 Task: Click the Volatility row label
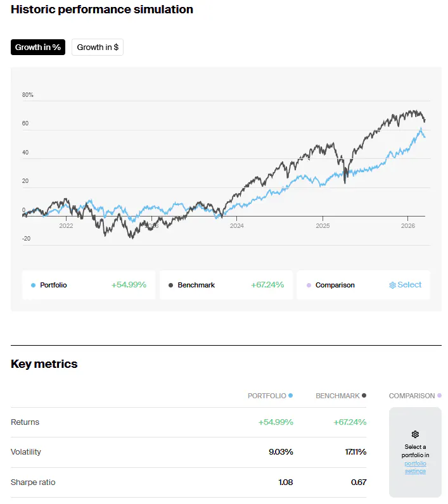click(26, 452)
